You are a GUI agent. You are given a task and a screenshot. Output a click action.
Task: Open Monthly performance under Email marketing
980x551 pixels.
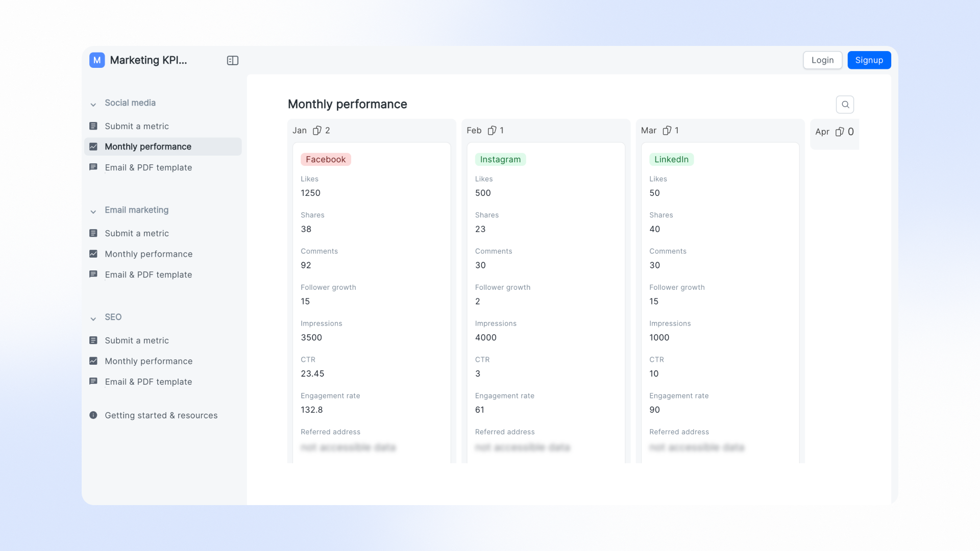point(163,254)
